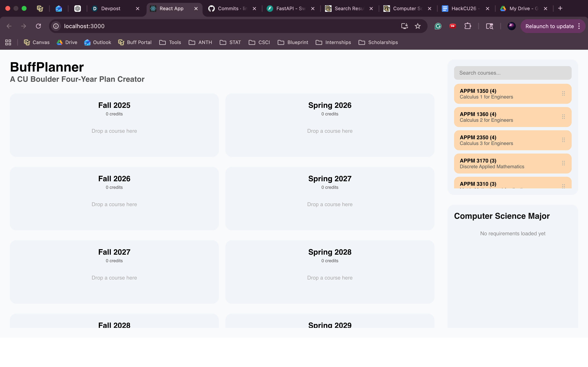Open the Canvas bookmark link
This screenshot has width=588, height=367.
pos(37,42)
